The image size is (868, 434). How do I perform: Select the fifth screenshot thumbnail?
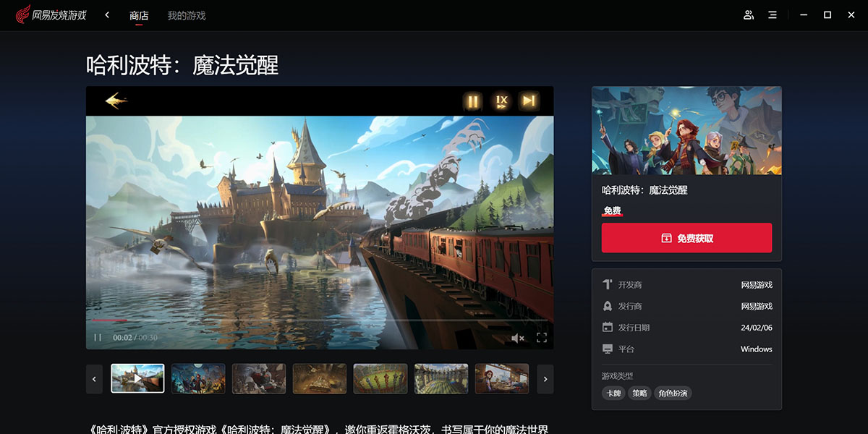pyautogui.click(x=380, y=378)
